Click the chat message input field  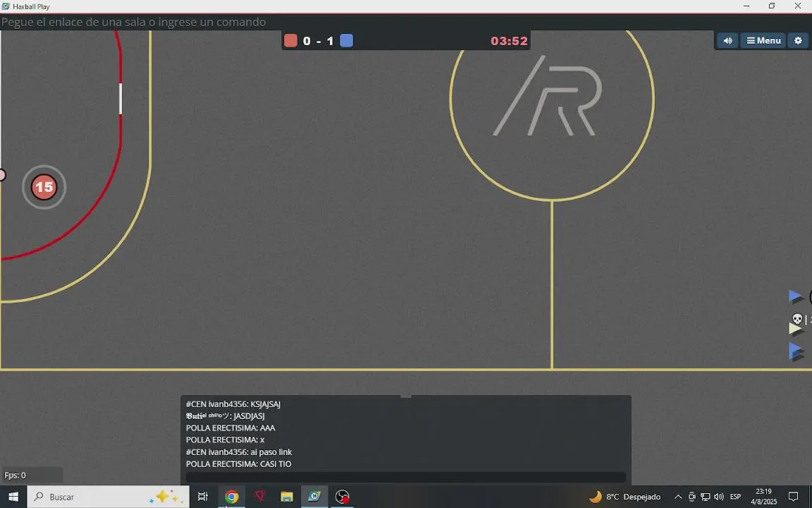click(x=405, y=476)
